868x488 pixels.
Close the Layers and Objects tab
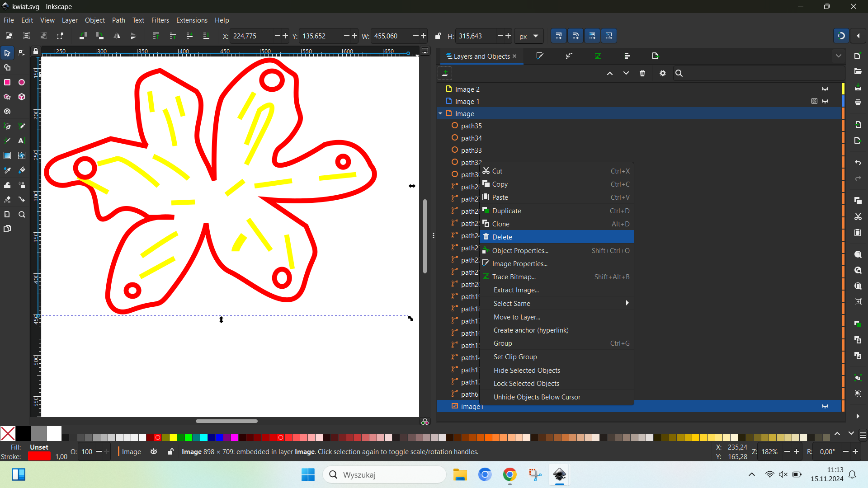point(514,56)
